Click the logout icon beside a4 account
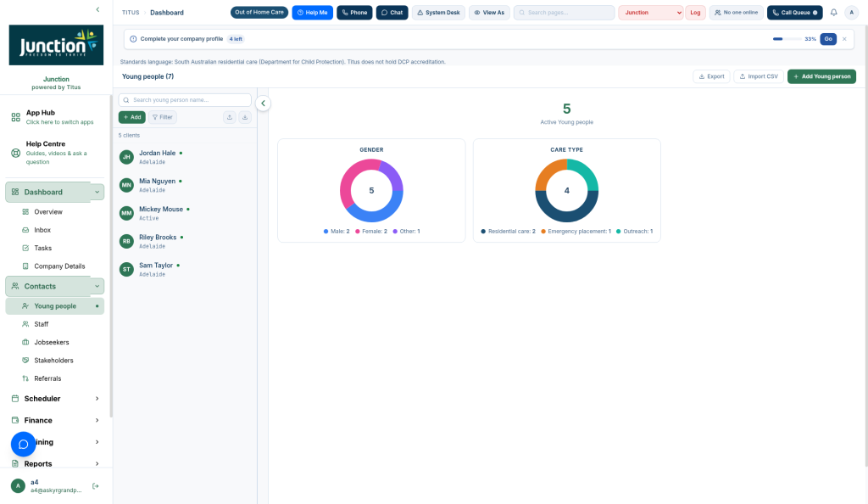 pyautogui.click(x=96, y=486)
